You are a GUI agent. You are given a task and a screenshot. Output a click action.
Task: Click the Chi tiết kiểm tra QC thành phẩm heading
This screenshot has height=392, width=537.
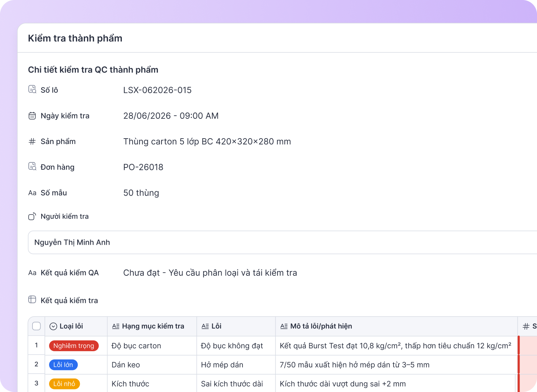(93, 70)
